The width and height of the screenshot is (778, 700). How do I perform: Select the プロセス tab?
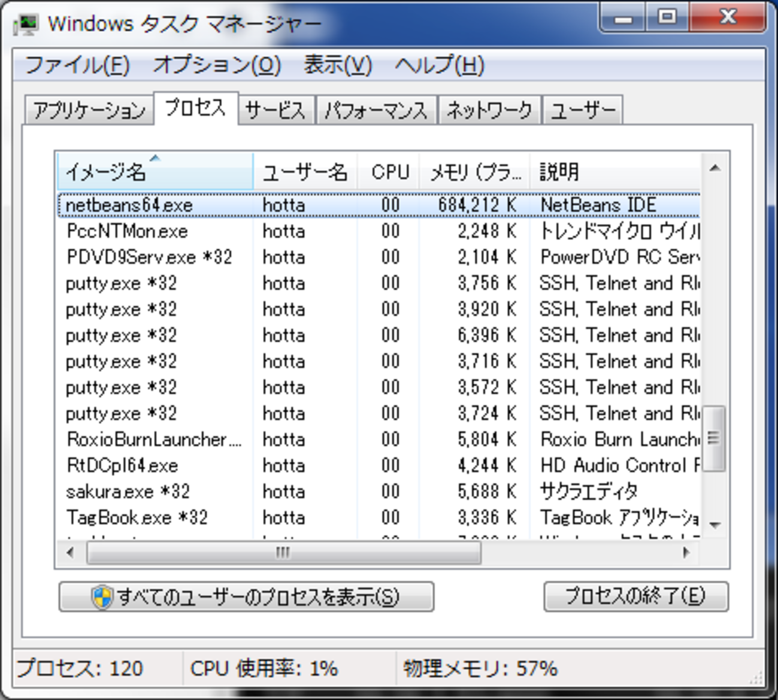(196, 108)
